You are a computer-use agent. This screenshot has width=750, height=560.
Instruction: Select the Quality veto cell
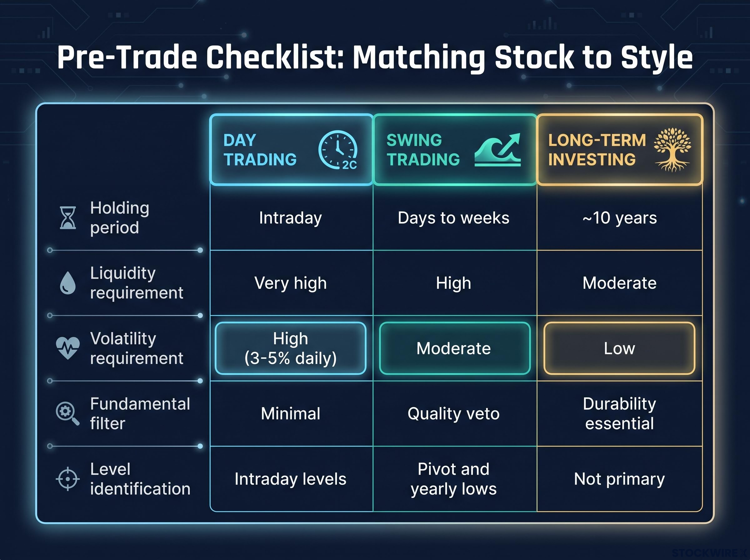pos(455,413)
